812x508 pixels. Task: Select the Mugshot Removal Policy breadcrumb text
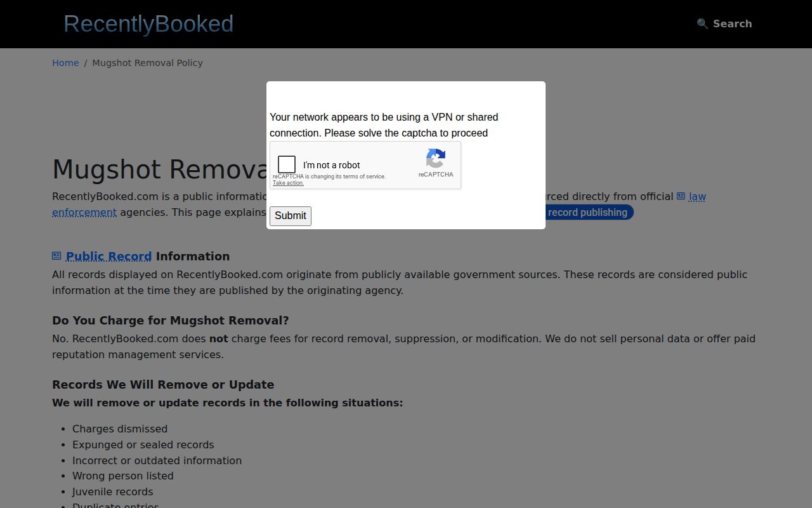pyautogui.click(x=147, y=63)
